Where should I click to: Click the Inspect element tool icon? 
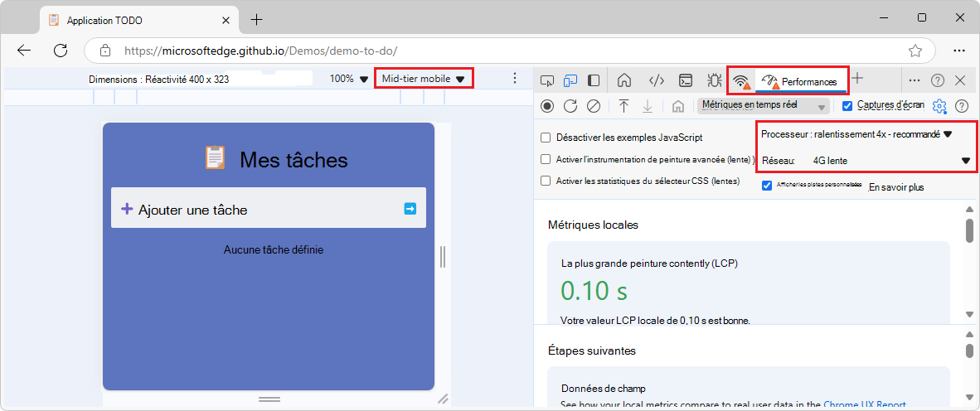tap(547, 80)
